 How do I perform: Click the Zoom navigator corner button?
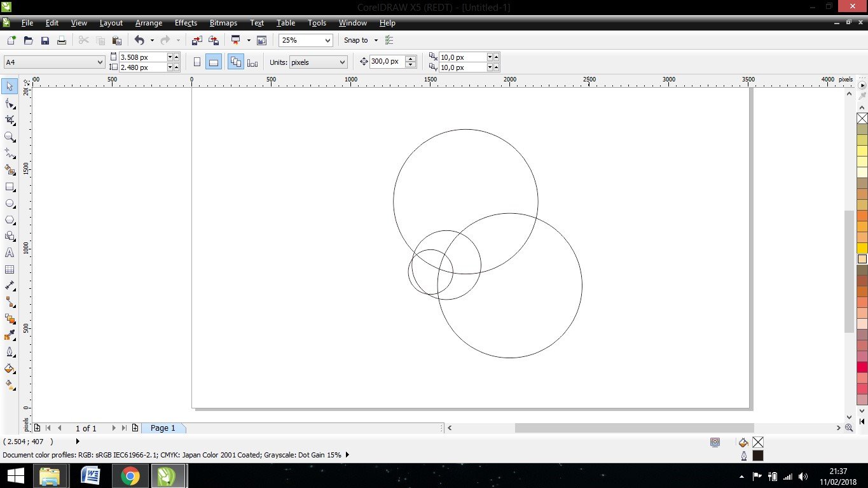pos(849,428)
